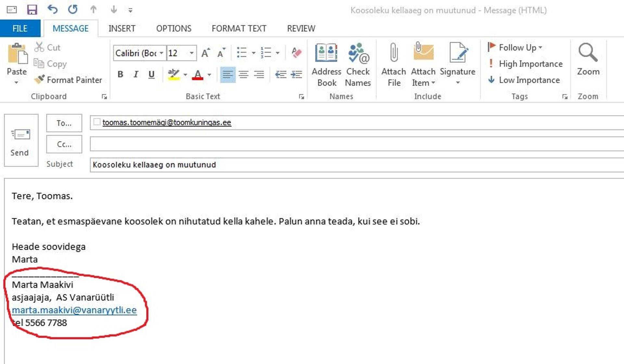
Task: Click the Save floppy disk icon
Action: 32,10
